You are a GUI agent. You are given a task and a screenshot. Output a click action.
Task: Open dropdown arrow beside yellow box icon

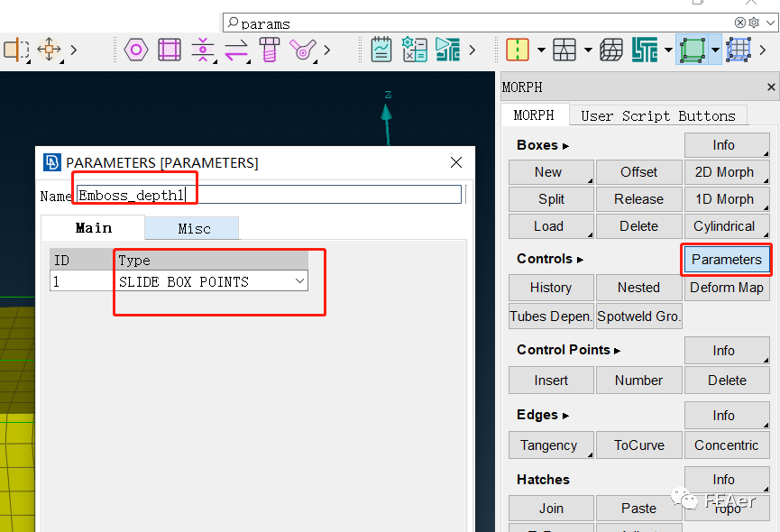[541, 50]
